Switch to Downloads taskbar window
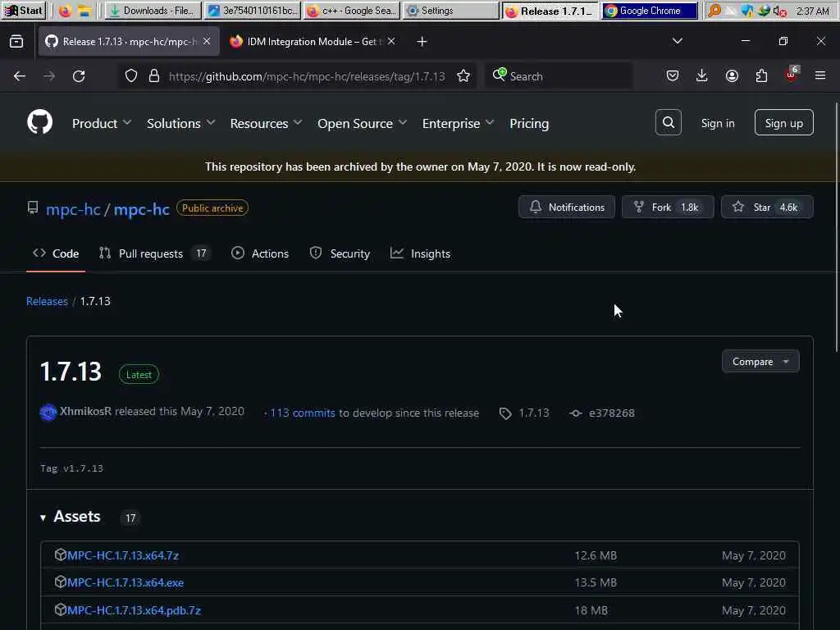 click(x=153, y=11)
